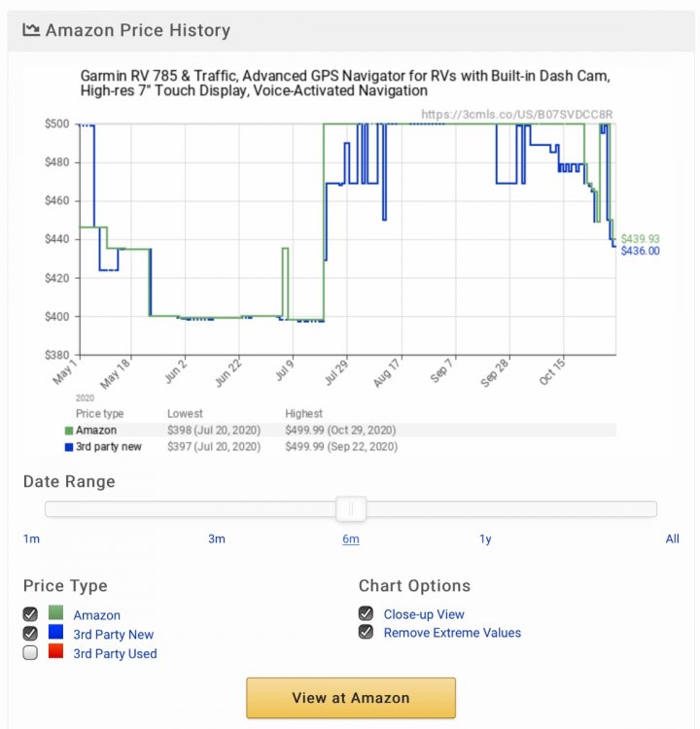
Task: Disable the Close-up View checkbox
Action: [366, 613]
